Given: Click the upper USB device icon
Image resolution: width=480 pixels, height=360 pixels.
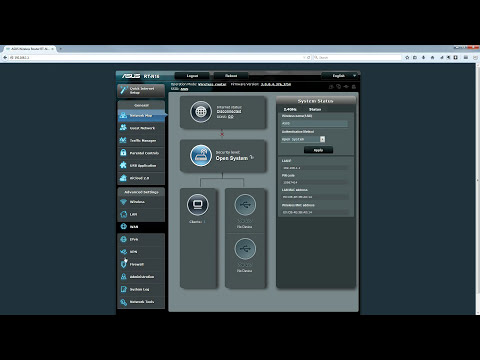Looking at the screenshot, I should [x=245, y=205].
